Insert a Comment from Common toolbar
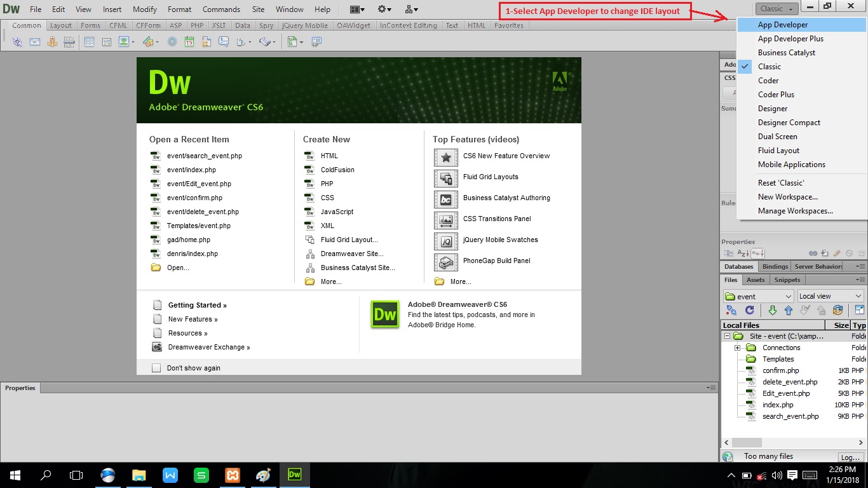This screenshot has height=488, width=868. pos(223,42)
